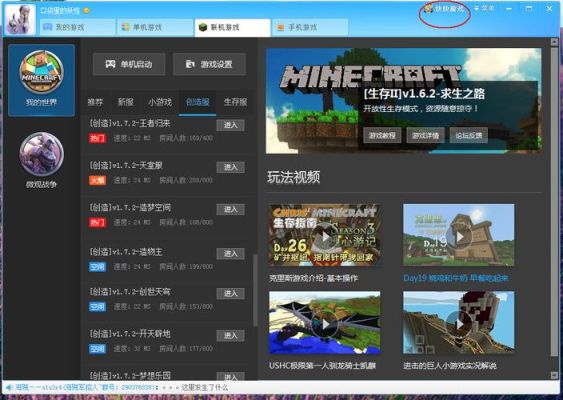Image resolution: width=563 pixels, height=400 pixels.
Task: Click the server name [创造]v1.7.2-梦想乐园
Action: [130, 376]
